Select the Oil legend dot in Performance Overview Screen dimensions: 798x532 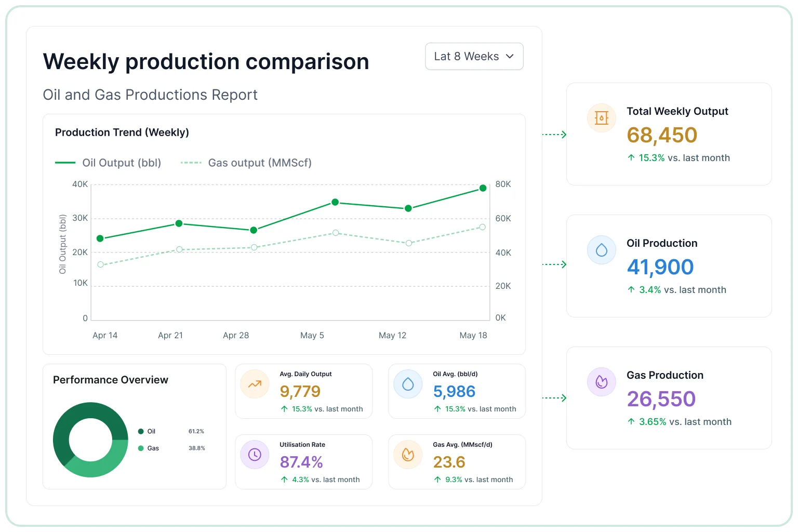click(141, 431)
